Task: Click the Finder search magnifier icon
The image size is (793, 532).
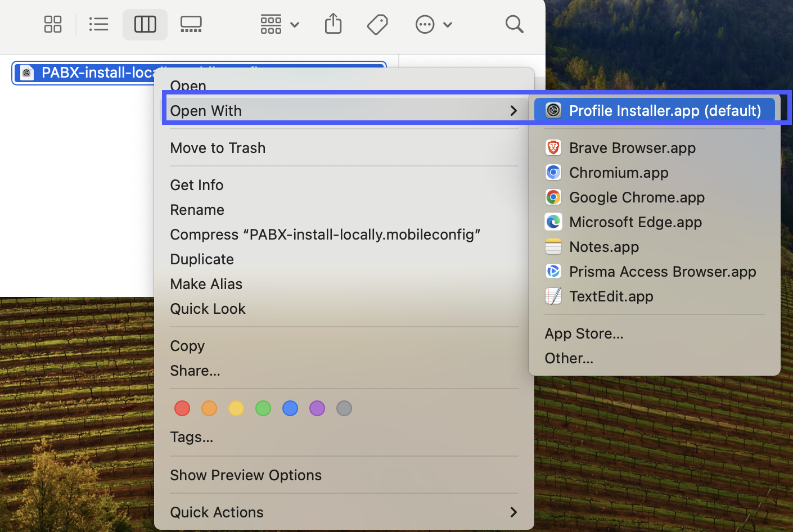Action: tap(514, 24)
